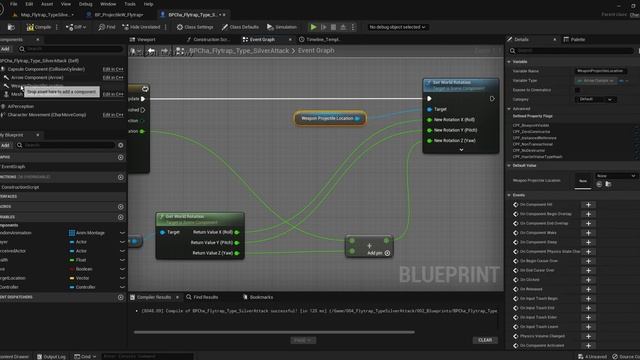This screenshot has width=640, height=360.
Task: Open the play options three-dot menu
Action: click(353, 27)
